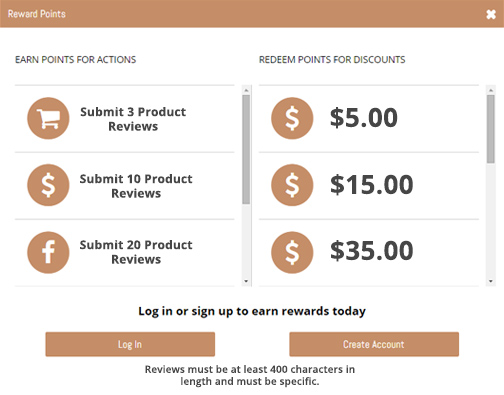Viewport: 504px width, 395px height.
Task: Click the Create Account button
Action: click(x=374, y=344)
